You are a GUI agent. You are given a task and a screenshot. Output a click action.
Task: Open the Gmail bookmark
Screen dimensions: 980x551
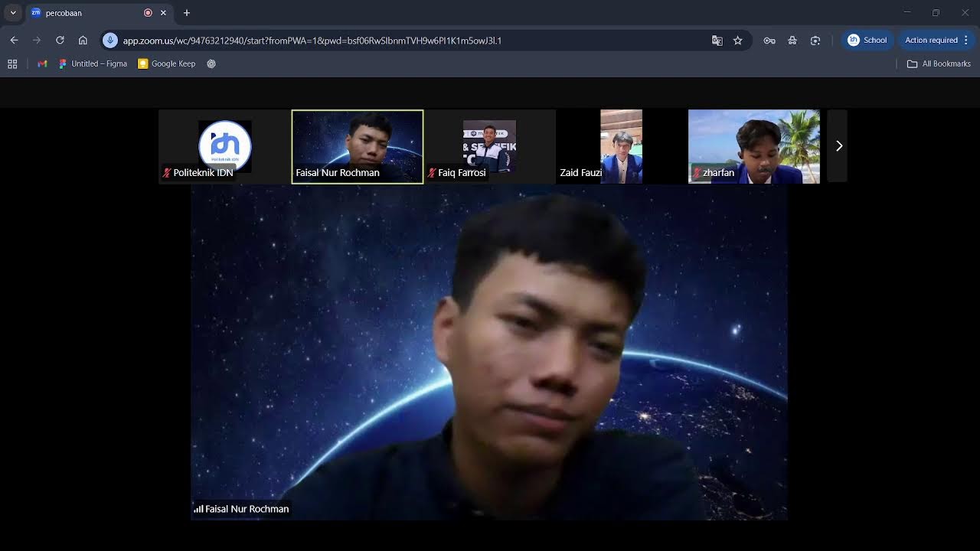click(x=42, y=64)
